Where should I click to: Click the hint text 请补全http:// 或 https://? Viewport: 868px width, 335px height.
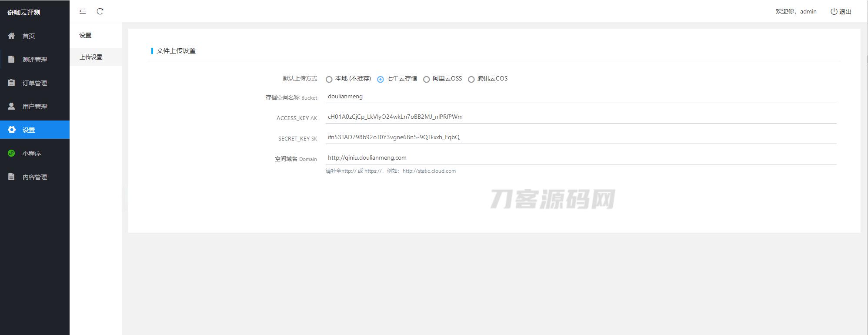(x=353, y=171)
